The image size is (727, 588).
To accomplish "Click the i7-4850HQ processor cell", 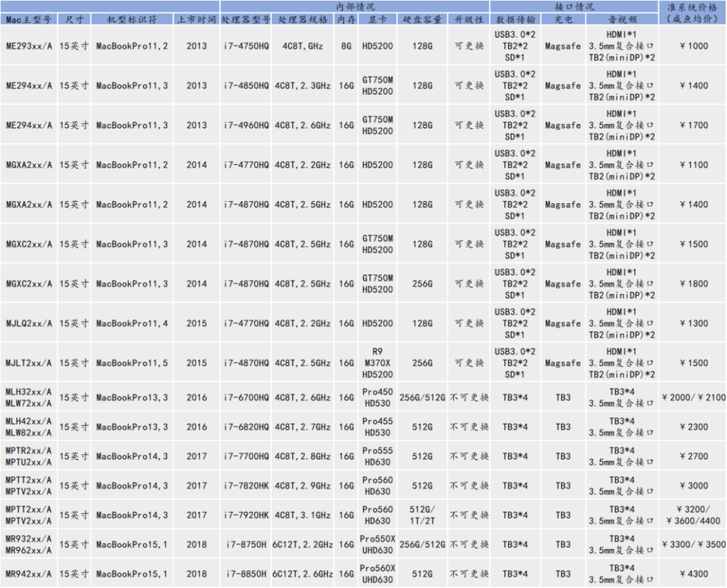I will click(246, 85).
